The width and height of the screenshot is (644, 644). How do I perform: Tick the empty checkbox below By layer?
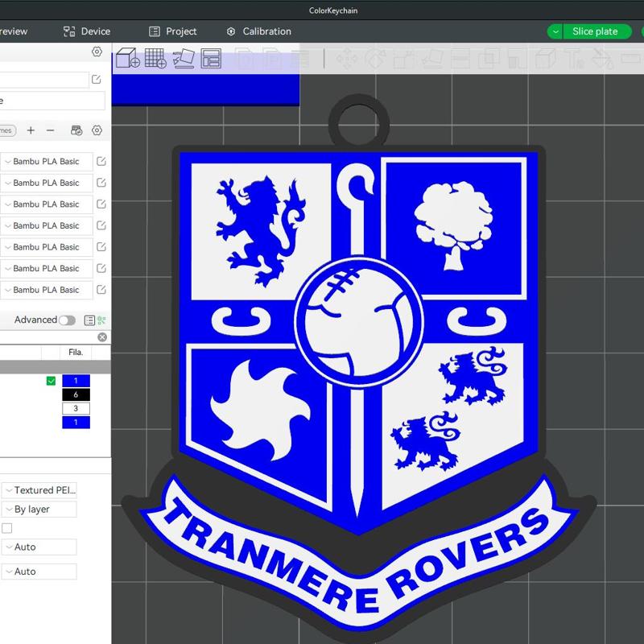pos(7,528)
